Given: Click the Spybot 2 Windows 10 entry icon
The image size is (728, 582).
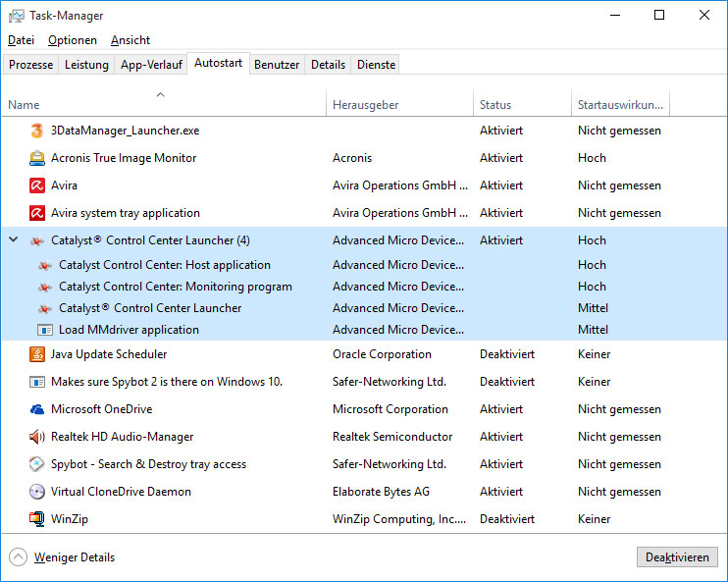Looking at the screenshot, I should click(x=36, y=382).
